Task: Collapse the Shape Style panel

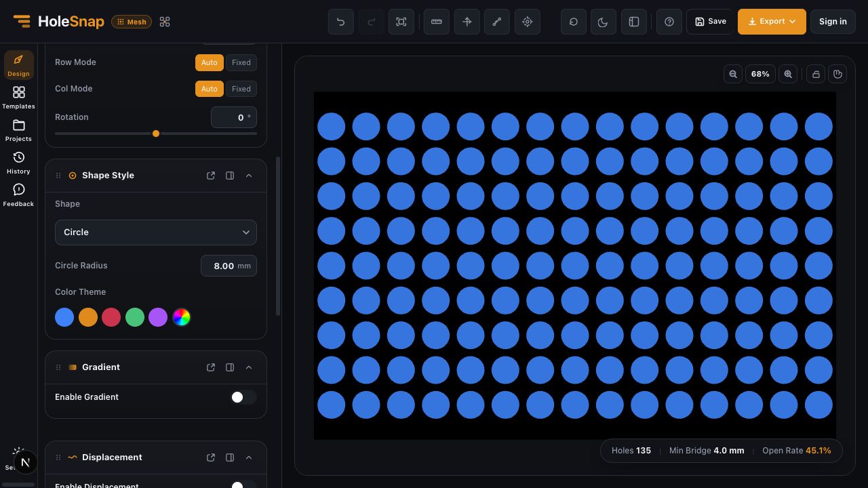Action: point(249,176)
